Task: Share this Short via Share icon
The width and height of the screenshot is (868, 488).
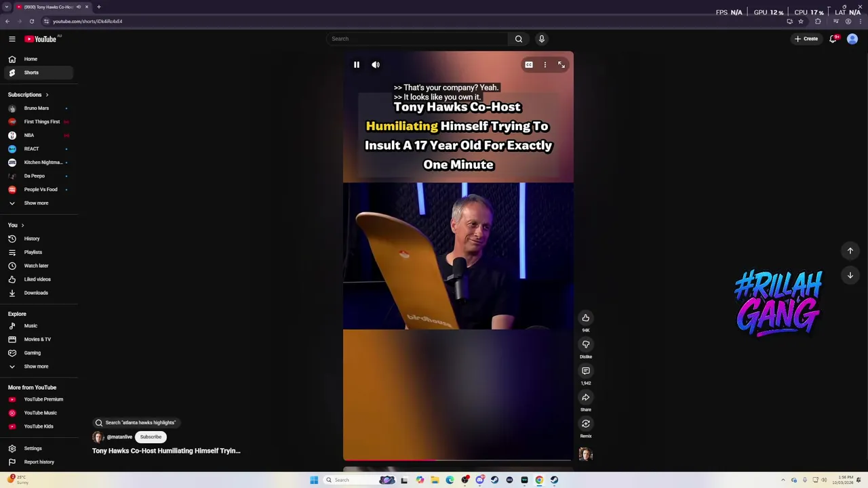Action: pos(586,397)
